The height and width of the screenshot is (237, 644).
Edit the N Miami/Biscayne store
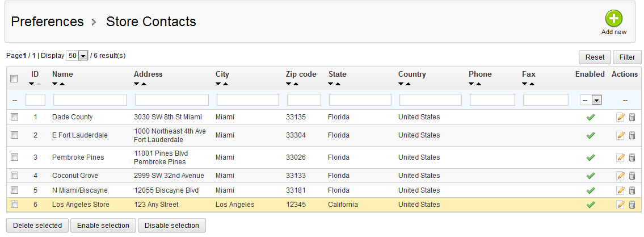point(621,190)
